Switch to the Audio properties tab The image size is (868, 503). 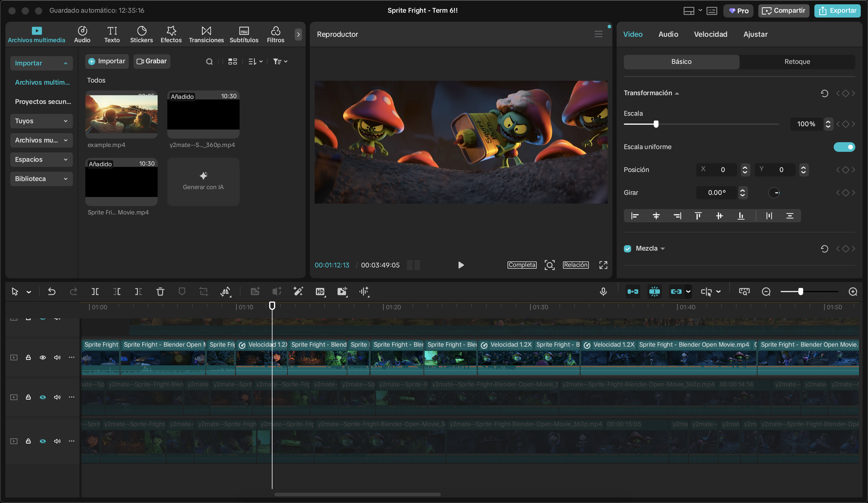tap(668, 34)
